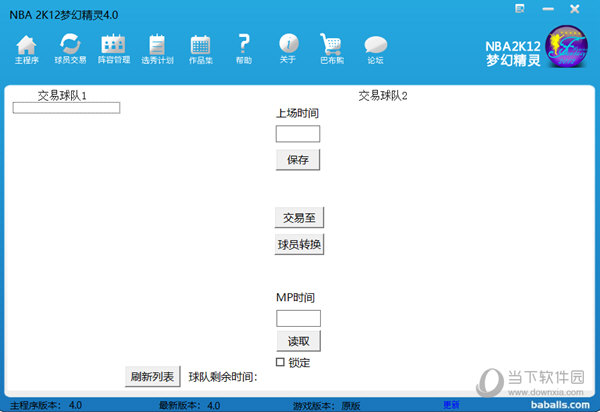Click the 最新版本 4.0 status text
Viewport: 600px width, 412px height.
coord(189,405)
